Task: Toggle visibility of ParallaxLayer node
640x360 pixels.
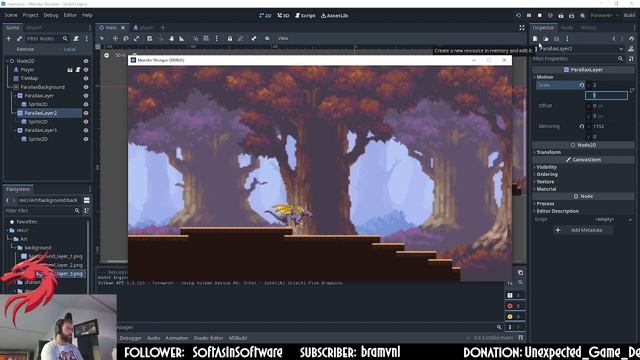Action: point(86,96)
